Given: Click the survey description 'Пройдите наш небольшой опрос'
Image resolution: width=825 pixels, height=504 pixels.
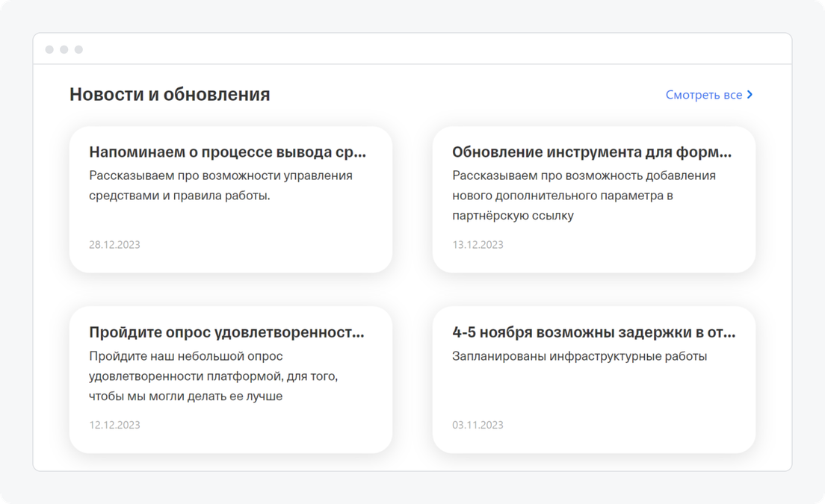Looking at the screenshot, I should pos(213,376).
